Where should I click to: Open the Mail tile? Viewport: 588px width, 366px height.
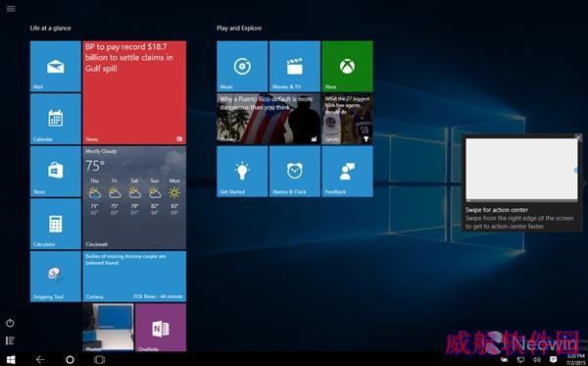click(x=56, y=66)
